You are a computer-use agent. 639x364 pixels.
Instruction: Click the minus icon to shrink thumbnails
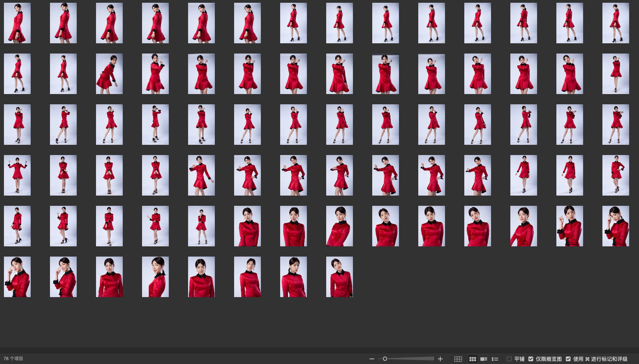coord(371,359)
